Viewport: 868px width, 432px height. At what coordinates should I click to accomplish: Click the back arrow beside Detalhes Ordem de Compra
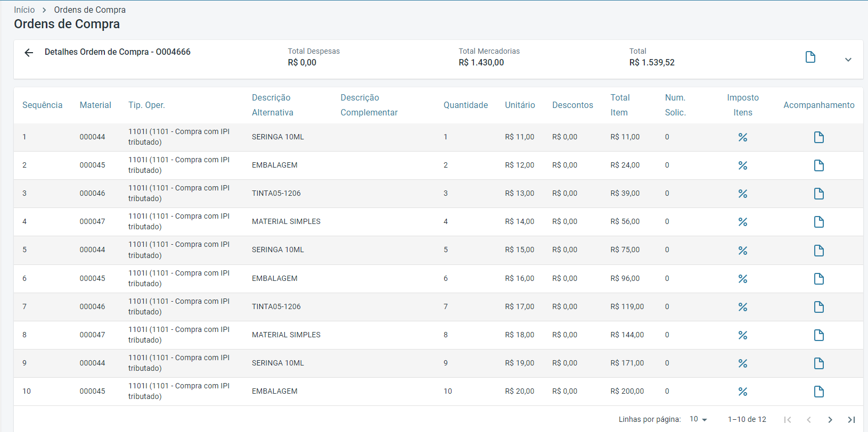tap(29, 52)
